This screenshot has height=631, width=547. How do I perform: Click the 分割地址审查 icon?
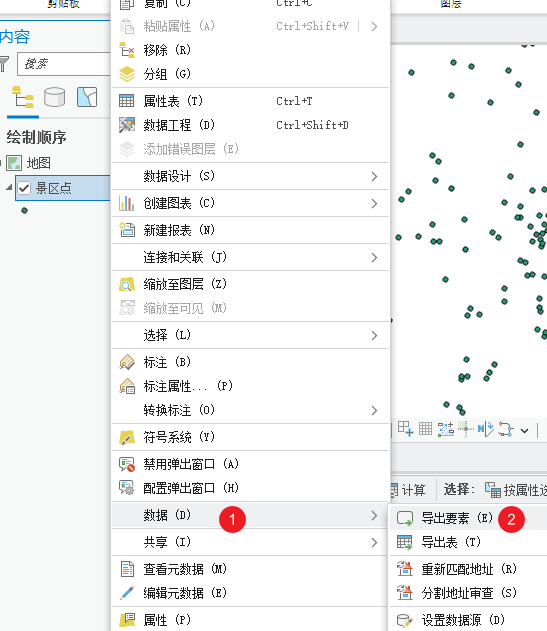[x=405, y=592]
